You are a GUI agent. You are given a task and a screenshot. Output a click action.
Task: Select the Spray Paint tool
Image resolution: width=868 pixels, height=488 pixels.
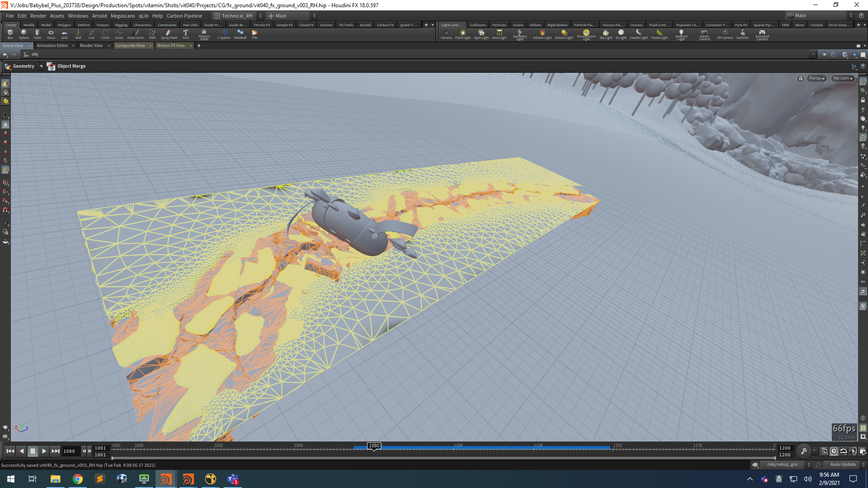click(169, 34)
